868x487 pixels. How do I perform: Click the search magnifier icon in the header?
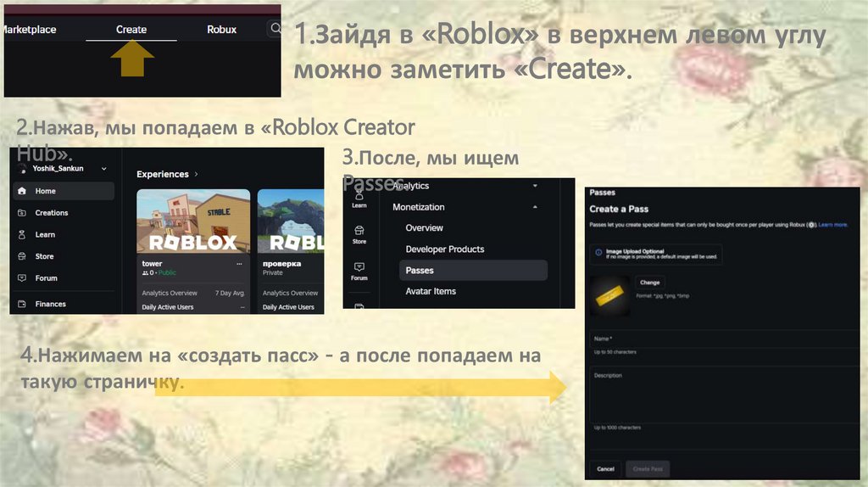(x=275, y=28)
